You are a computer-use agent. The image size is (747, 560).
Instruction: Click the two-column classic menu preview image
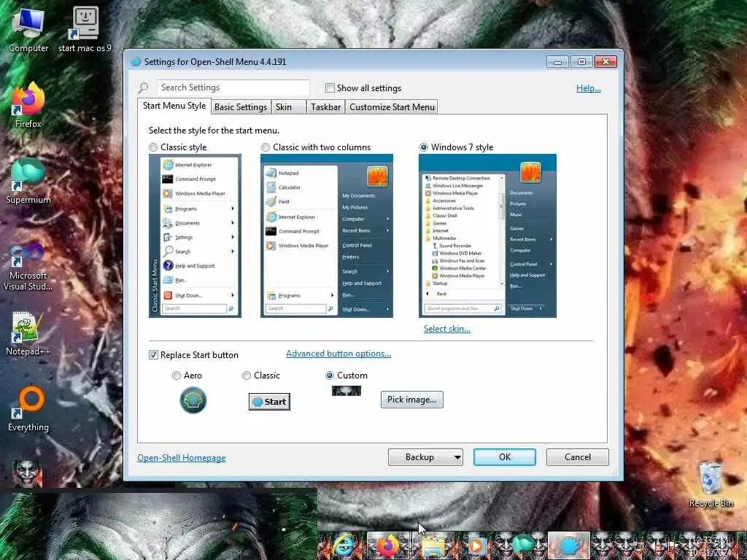tap(327, 236)
